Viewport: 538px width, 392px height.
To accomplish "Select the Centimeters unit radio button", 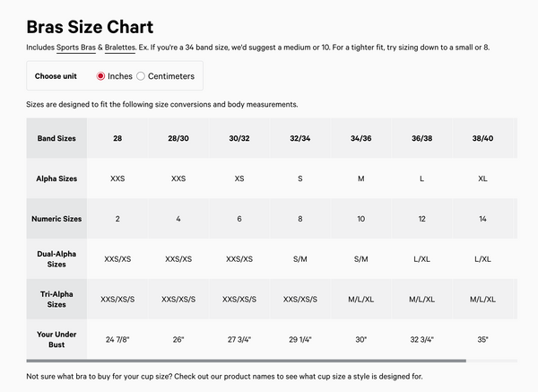I will pyautogui.click(x=140, y=76).
